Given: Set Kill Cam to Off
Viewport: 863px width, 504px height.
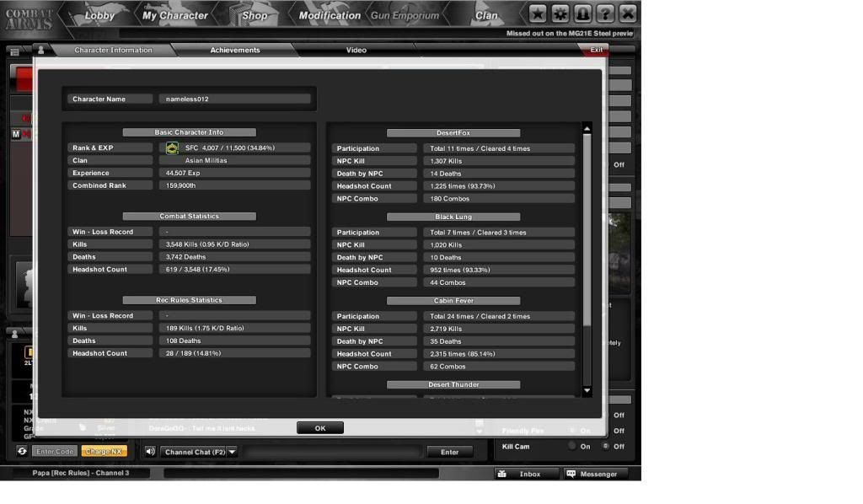Looking at the screenshot, I should point(606,446).
